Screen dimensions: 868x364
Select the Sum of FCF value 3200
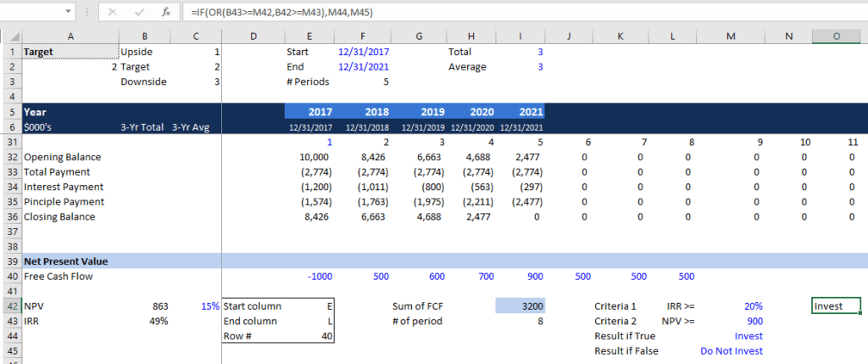(x=520, y=306)
